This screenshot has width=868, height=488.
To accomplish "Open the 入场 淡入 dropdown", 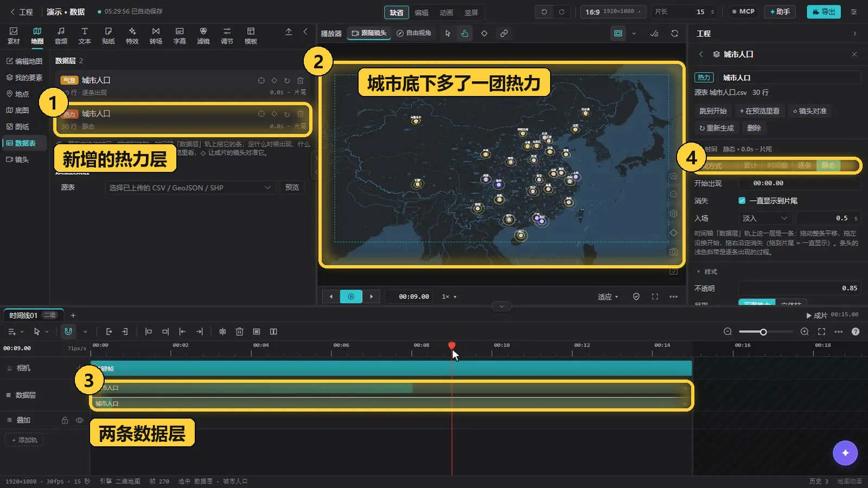I will click(765, 218).
